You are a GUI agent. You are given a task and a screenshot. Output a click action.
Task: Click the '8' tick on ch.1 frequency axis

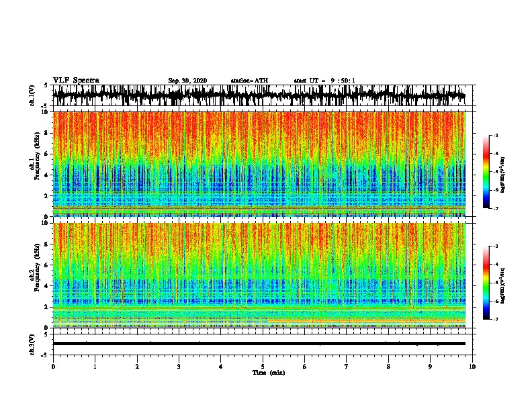[x=48, y=133]
